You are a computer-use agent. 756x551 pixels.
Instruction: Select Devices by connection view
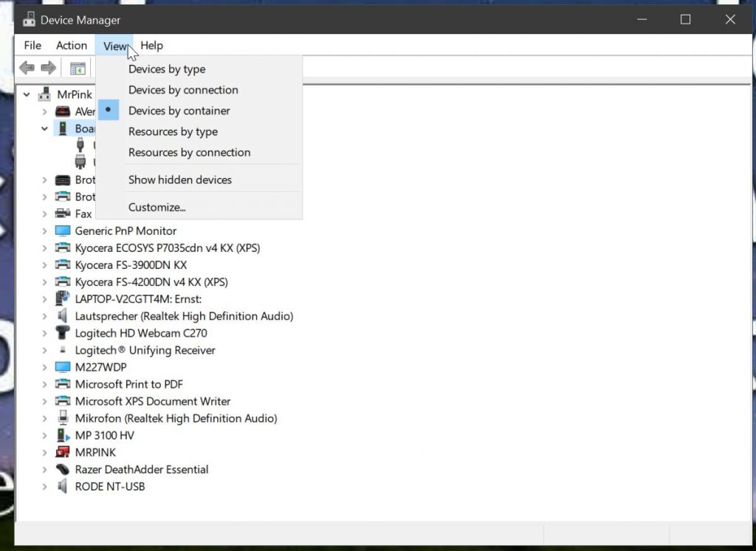pos(199,90)
